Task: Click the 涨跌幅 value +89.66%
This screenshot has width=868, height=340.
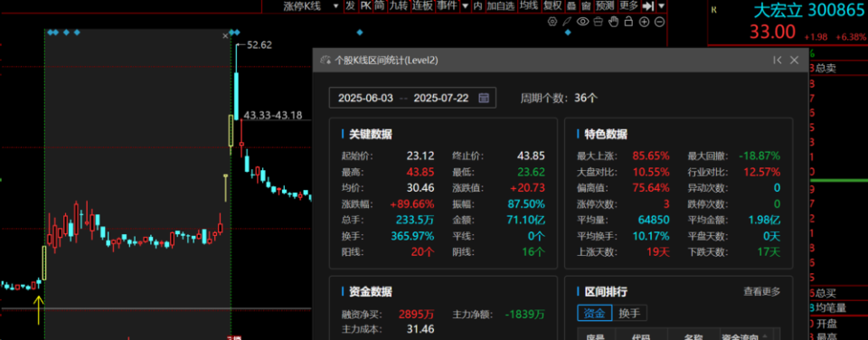Action: click(412, 203)
